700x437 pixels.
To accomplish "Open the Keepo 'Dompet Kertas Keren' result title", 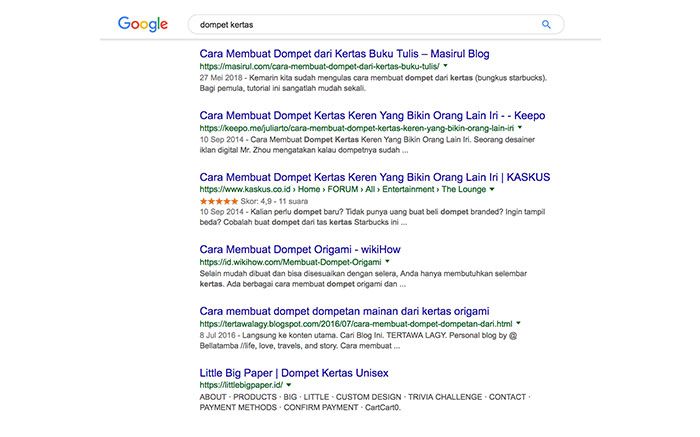I will [x=372, y=115].
